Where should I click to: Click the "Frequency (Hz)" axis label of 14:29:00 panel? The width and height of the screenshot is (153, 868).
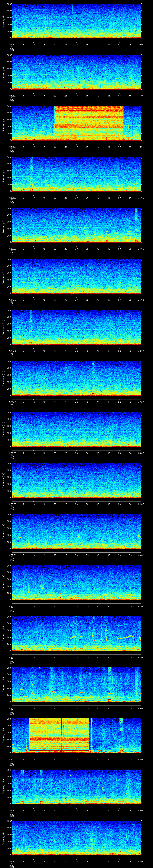3,21
